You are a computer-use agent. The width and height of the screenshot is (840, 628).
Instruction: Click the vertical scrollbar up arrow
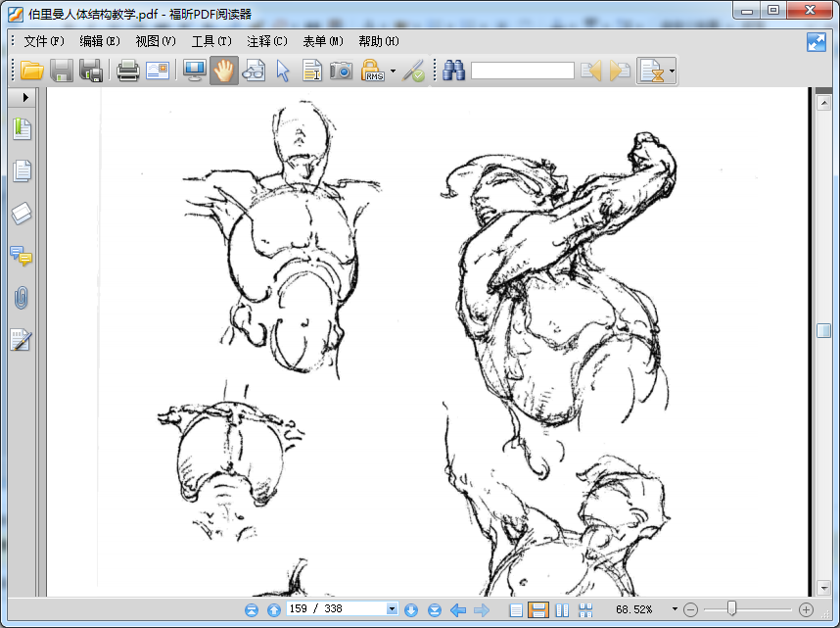coord(824,103)
